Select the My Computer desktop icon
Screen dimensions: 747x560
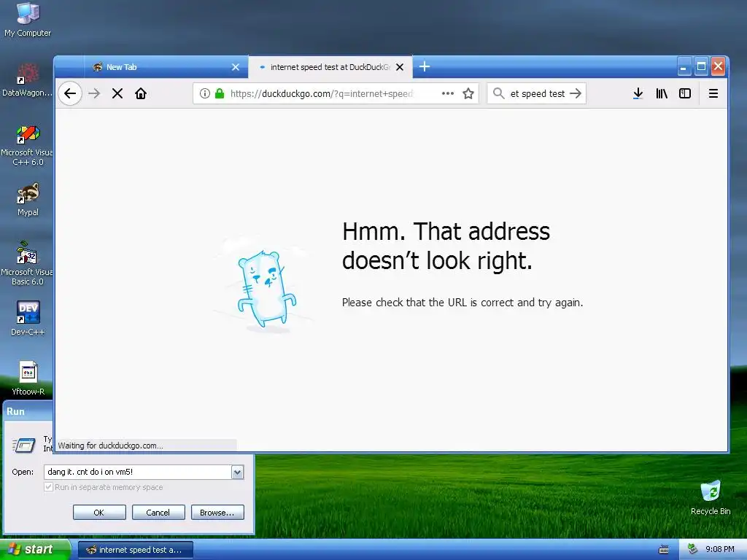[x=28, y=20]
